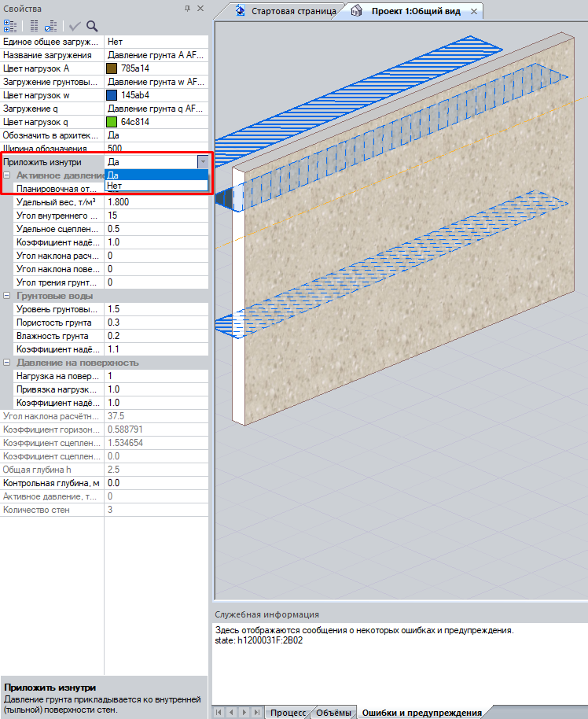Pin the Свойства panel with pushpin icon

(187, 8)
